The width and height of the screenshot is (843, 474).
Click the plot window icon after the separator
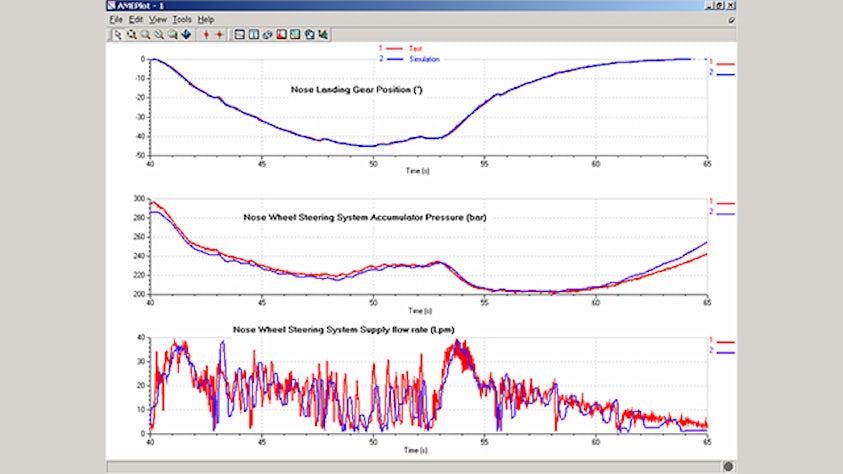[240, 35]
